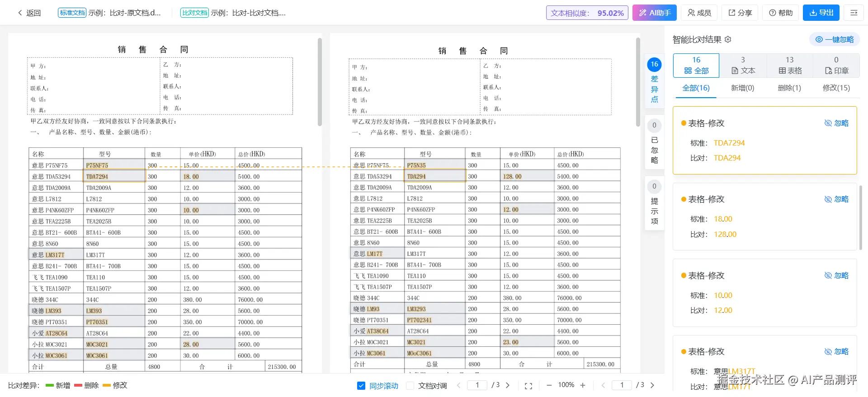This screenshot has height=397, width=868.
Task: Click the 导出 export button
Action: click(x=821, y=13)
